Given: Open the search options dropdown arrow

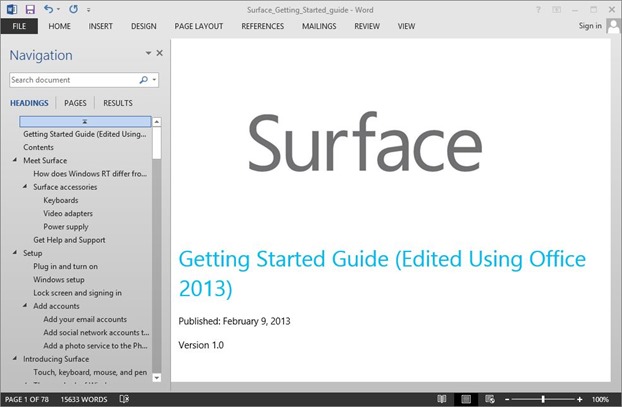Looking at the screenshot, I should (154, 80).
